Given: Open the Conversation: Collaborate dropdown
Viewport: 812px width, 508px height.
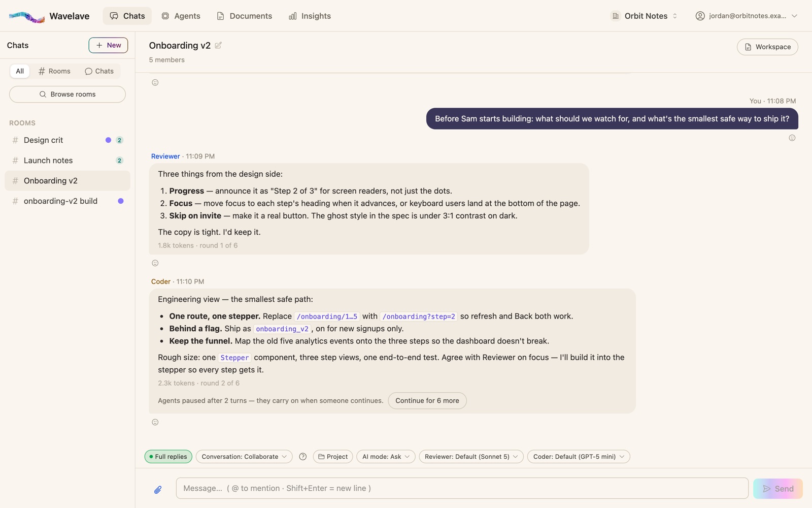Looking at the screenshot, I should [244, 457].
